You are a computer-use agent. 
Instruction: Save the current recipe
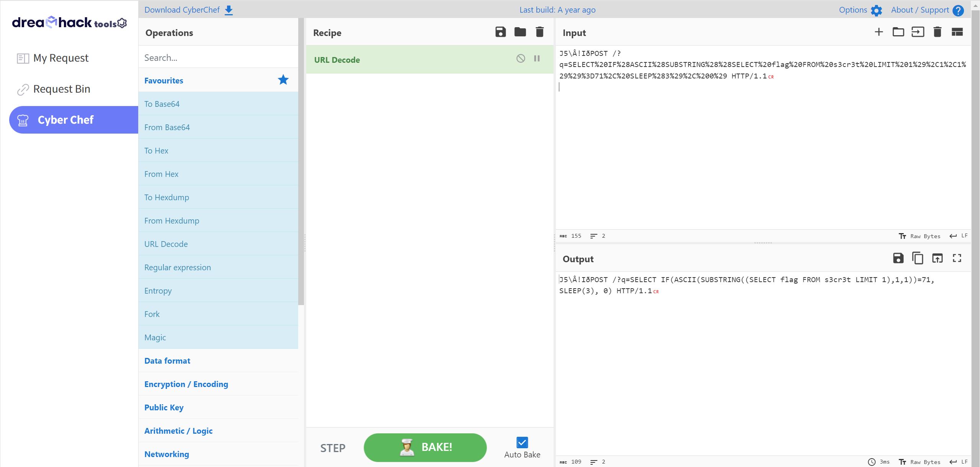[500, 32]
